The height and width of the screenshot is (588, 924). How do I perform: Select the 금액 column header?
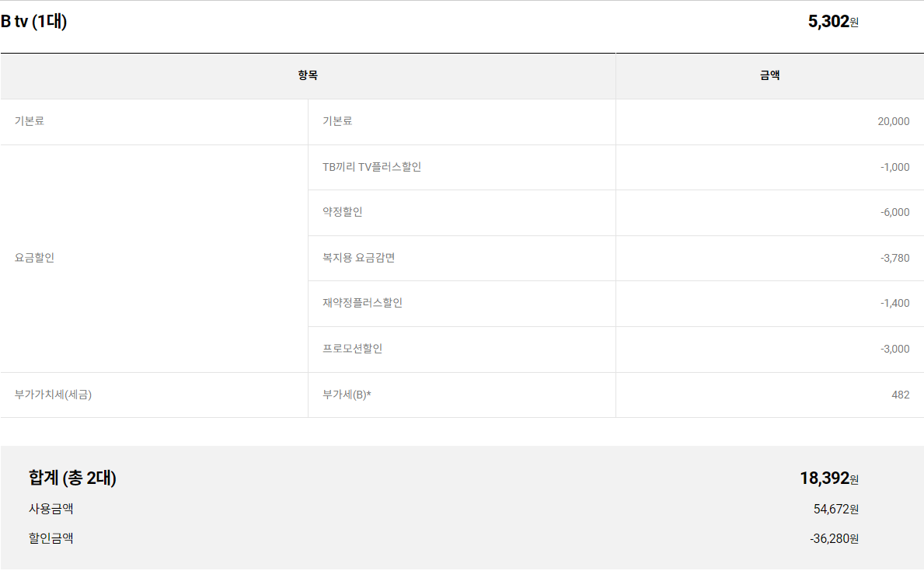[x=769, y=75]
